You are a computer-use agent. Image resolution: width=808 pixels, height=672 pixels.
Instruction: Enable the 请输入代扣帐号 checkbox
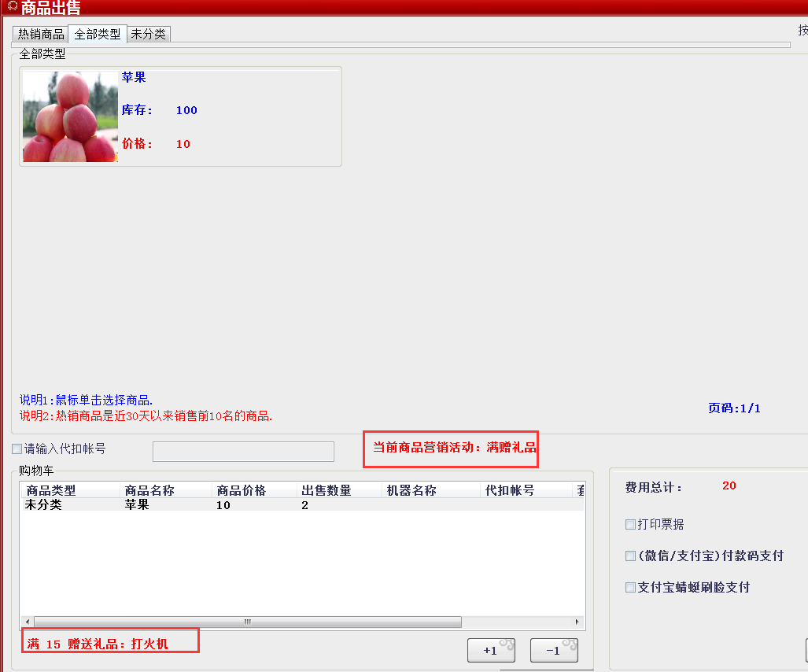[17, 449]
